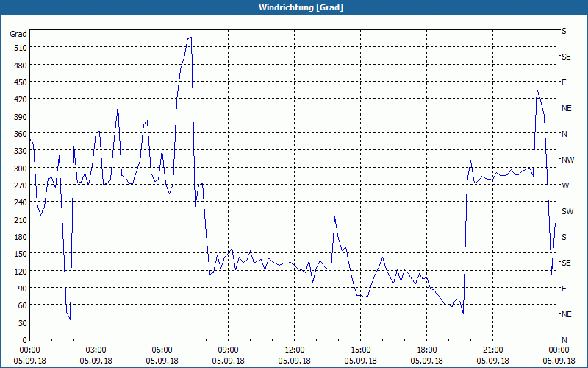Click the 00:00 label above 06.09.18
Viewport: 588px width, 368px height.
click(559, 350)
